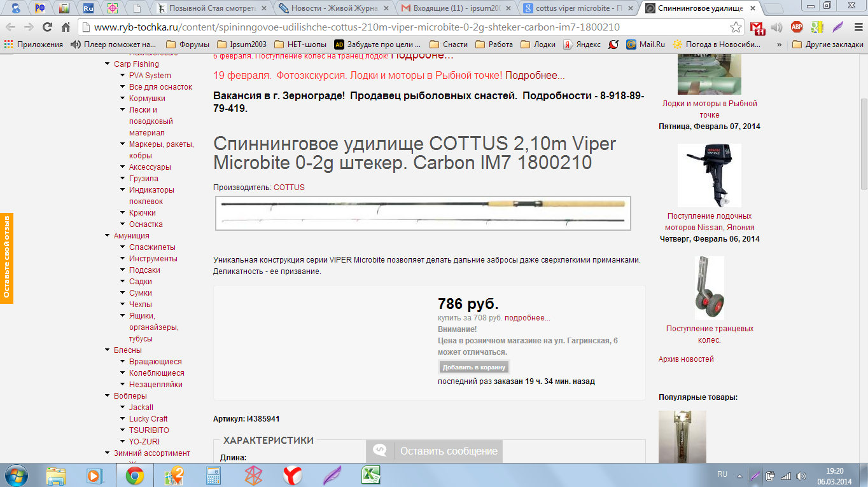Viewport: 868px width, 487px height.
Task: Open the transom wheels thumbnail
Action: point(709,288)
